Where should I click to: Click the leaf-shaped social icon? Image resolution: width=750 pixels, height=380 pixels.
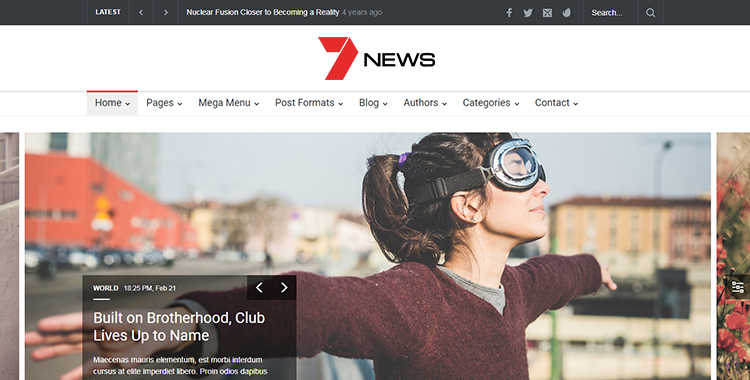tap(567, 13)
